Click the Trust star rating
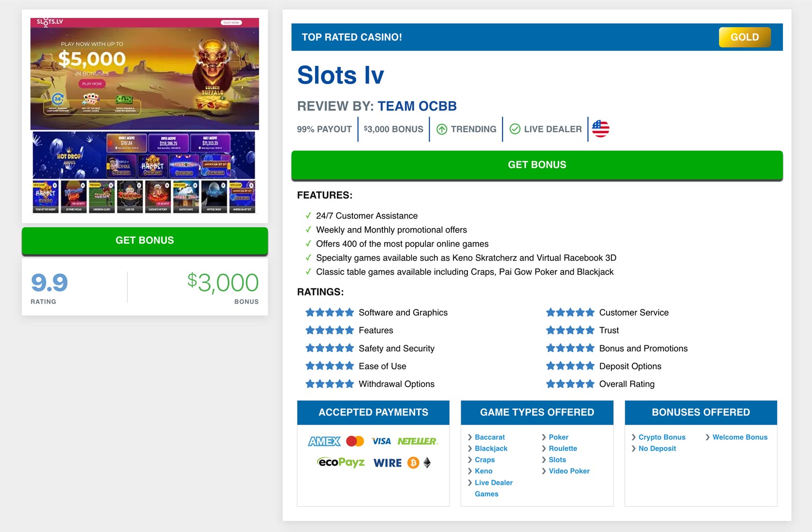The height and width of the screenshot is (532, 812). click(x=570, y=330)
